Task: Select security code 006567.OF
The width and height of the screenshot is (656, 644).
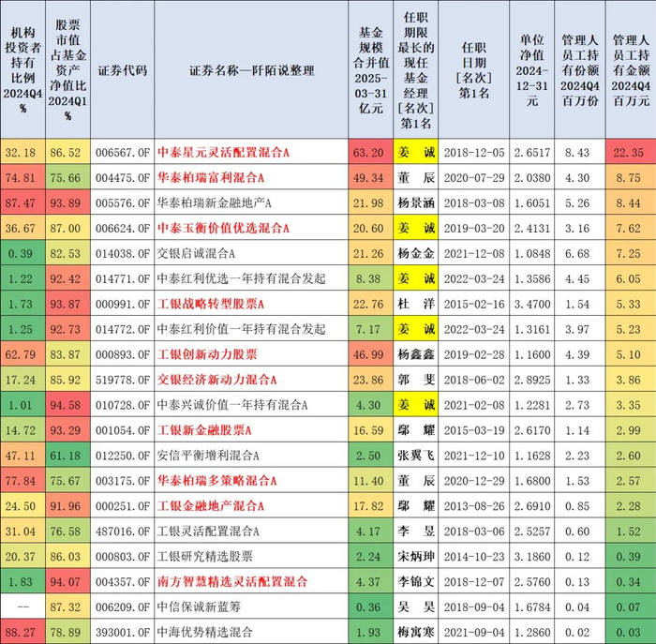Action: tap(122, 153)
